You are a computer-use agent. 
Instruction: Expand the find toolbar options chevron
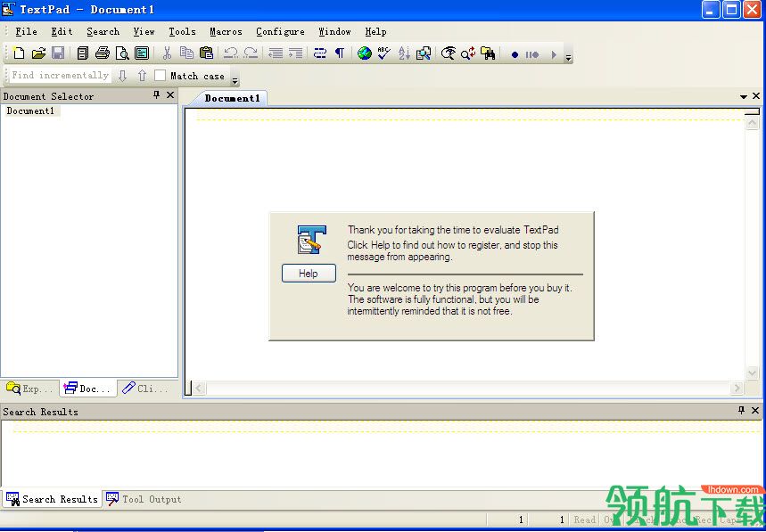tap(235, 80)
